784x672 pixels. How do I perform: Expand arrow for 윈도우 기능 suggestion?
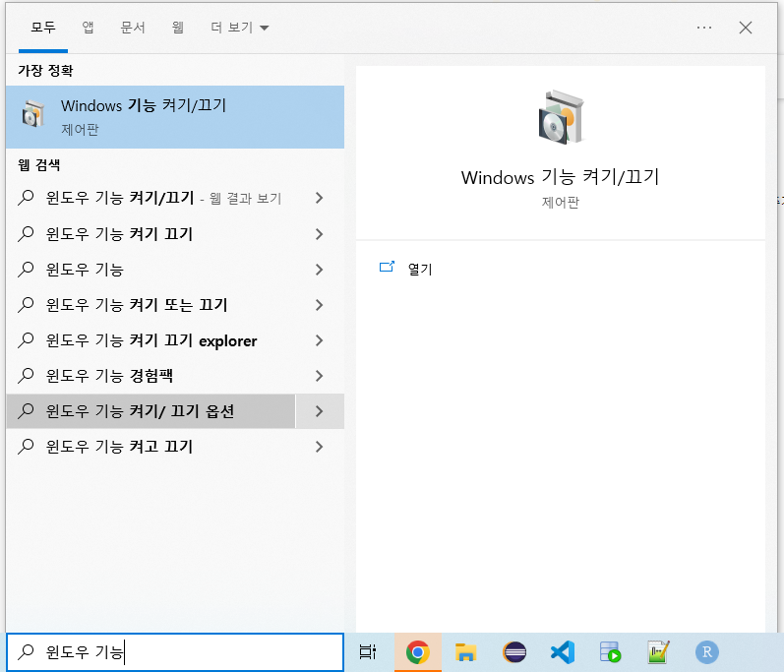(320, 270)
